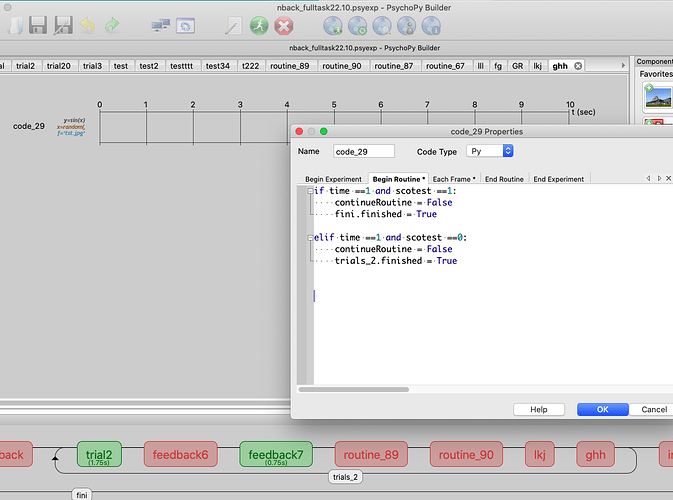
Task: Select the routine_87 tab
Action: (x=394, y=66)
